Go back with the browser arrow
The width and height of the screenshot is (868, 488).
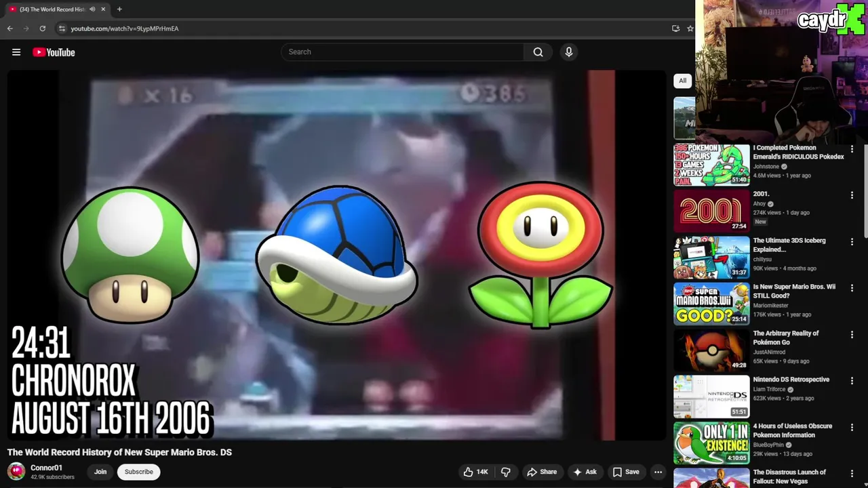(10, 28)
